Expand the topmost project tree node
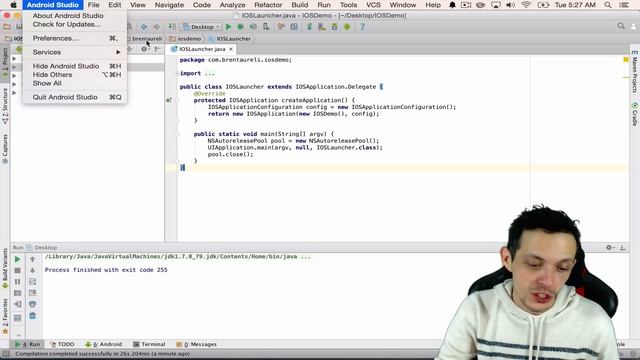 pos(14,59)
